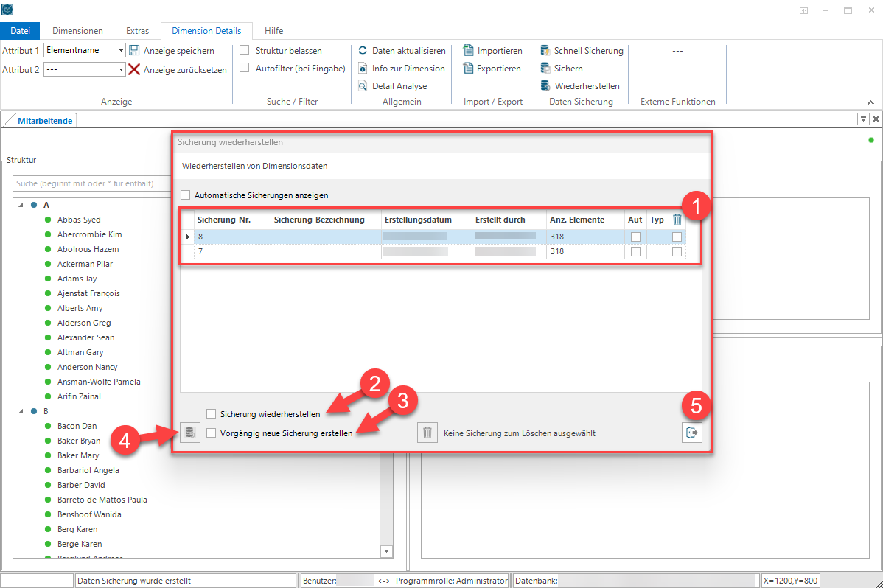The height and width of the screenshot is (588, 883).
Task: Click the restore database button in dialog
Action: click(x=189, y=433)
